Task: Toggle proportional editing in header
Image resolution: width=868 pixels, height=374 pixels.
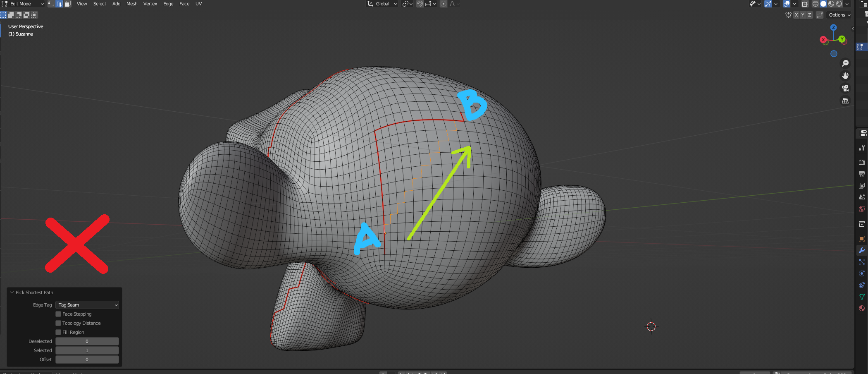Action: coord(444,4)
